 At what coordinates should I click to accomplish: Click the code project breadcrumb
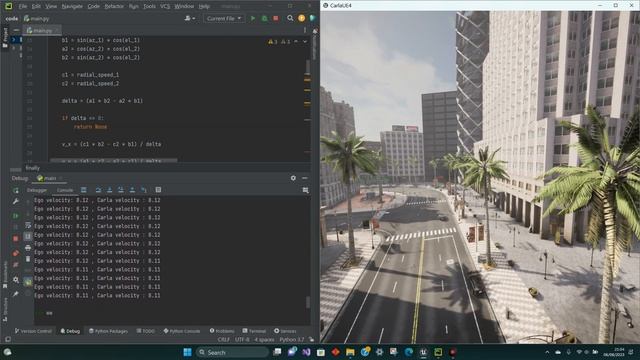(x=12, y=19)
